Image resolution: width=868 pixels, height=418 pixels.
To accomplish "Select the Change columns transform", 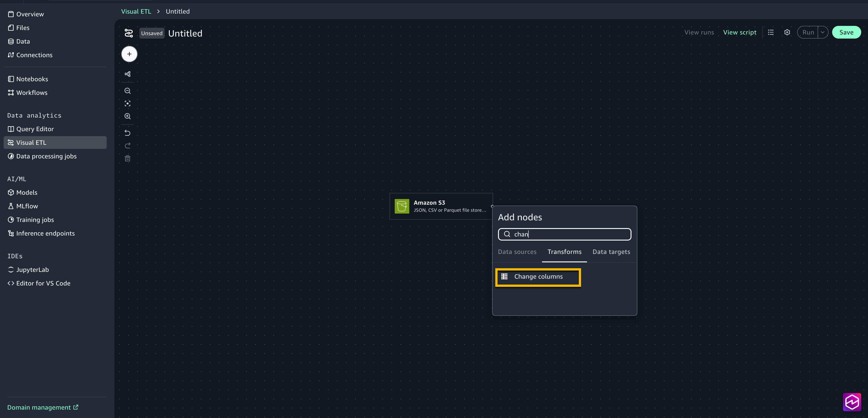I will pyautogui.click(x=538, y=277).
